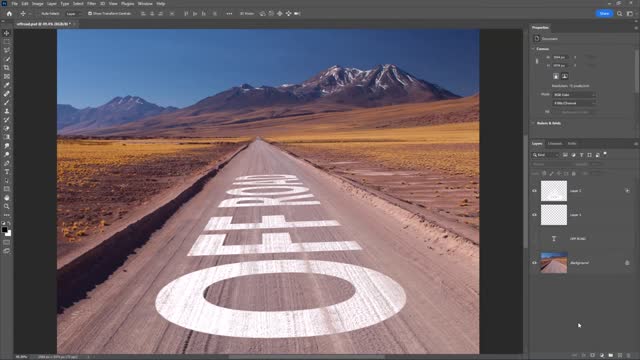Open the Edit Toolbar ellipsis
Image resolution: width=640 pixels, height=360 pixels.
(x=7, y=215)
